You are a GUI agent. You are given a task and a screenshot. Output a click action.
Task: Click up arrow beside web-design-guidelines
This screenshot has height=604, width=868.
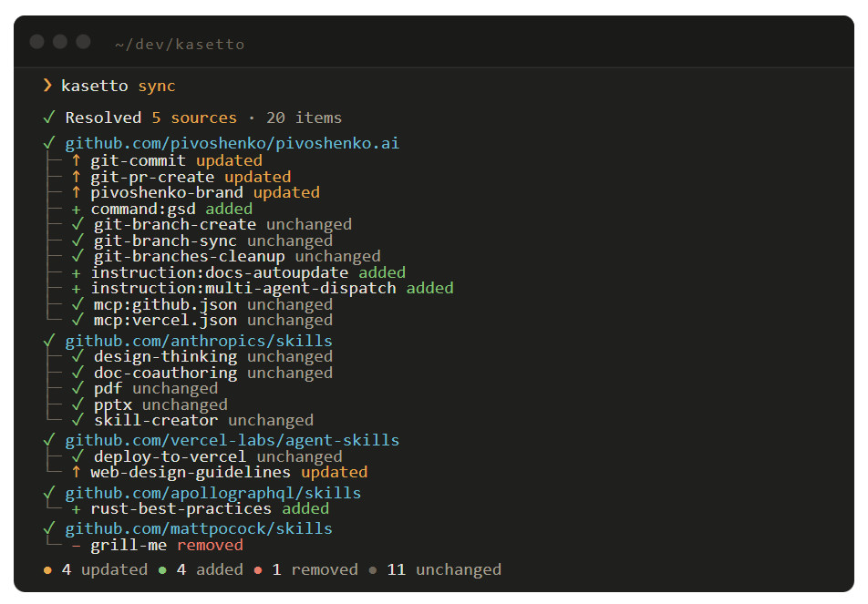pos(77,472)
